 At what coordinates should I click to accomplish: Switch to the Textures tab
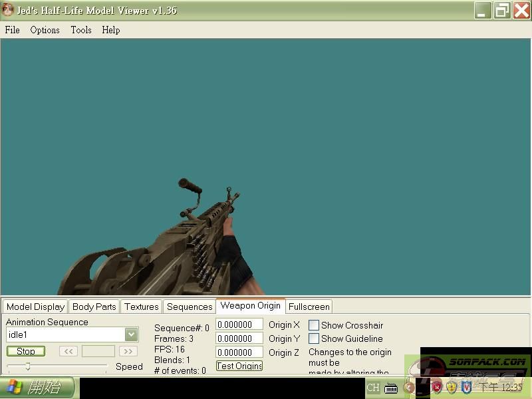click(142, 307)
